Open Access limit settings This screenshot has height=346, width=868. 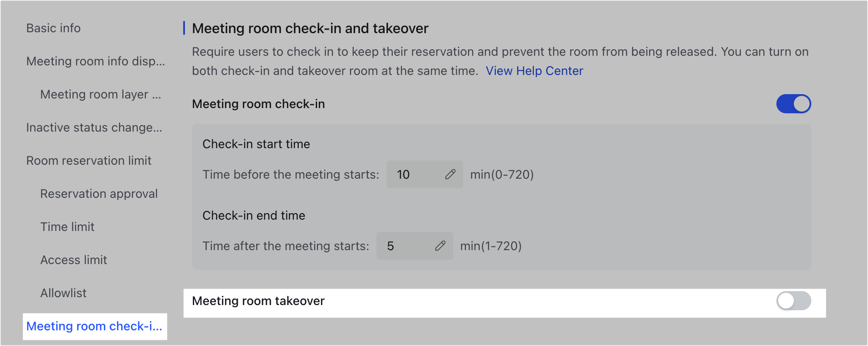point(73,260)
